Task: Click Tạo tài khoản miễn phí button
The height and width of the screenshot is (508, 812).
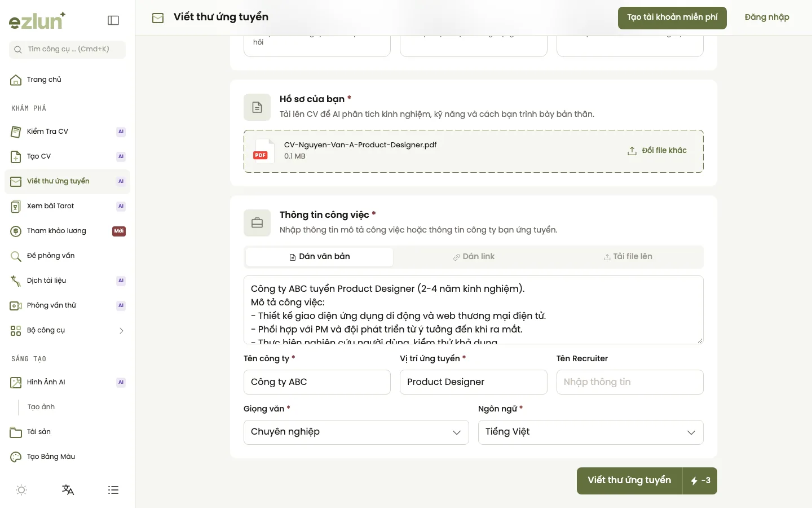Action: pos(672,17)
